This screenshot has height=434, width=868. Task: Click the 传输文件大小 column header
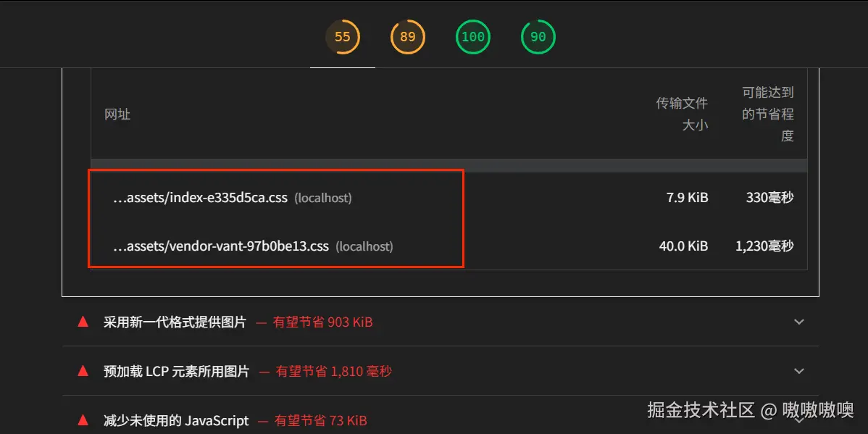pyautogui.click(x=682, y=114)
